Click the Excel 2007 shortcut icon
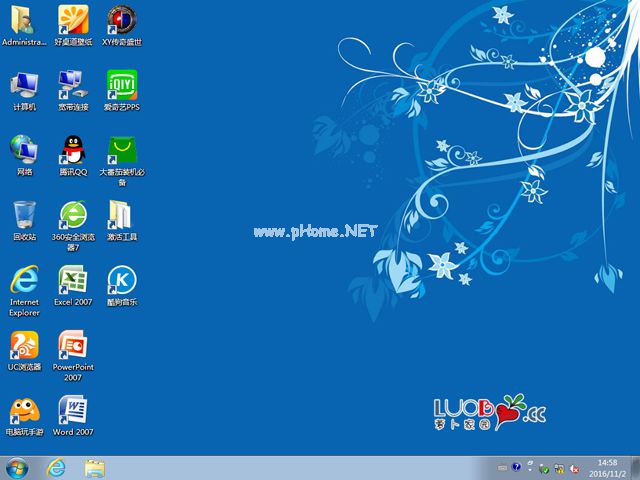 tap(73, 280)
